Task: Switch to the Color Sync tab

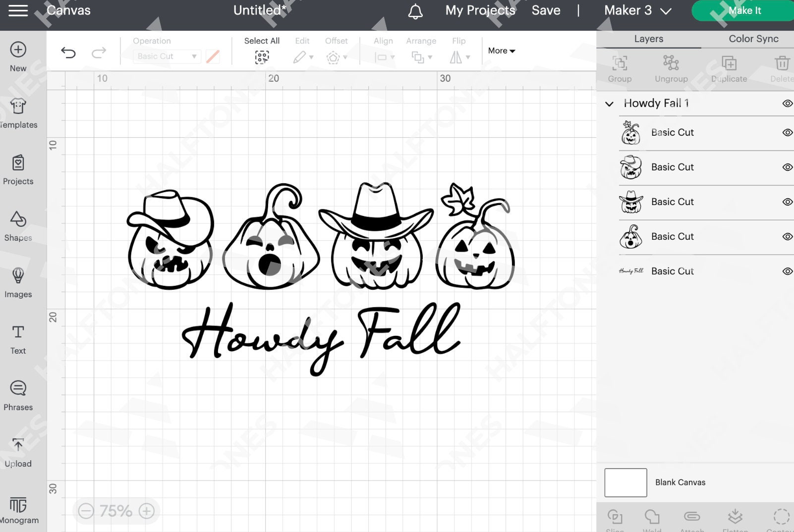Action: coord(753,39)
